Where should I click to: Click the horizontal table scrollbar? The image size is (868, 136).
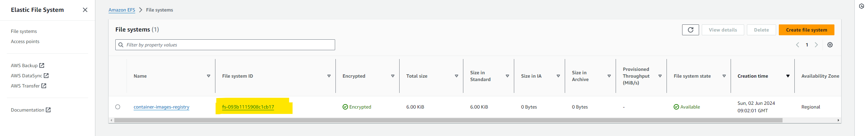[448, 120]
